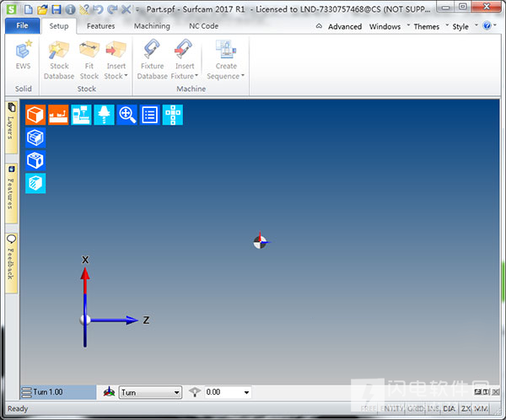Switch to the Machining ribbon tab
This screenshot has width=506, height=420.
152,26
